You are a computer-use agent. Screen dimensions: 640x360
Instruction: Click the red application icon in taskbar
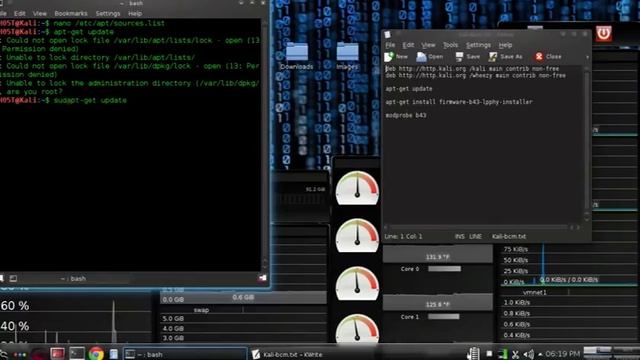57,353
